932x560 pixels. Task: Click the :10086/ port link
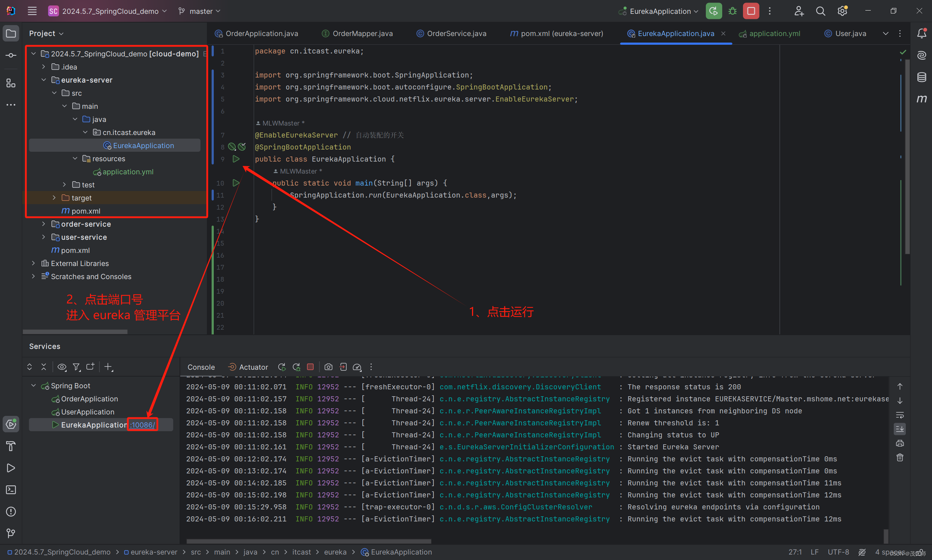click(142, 425)
